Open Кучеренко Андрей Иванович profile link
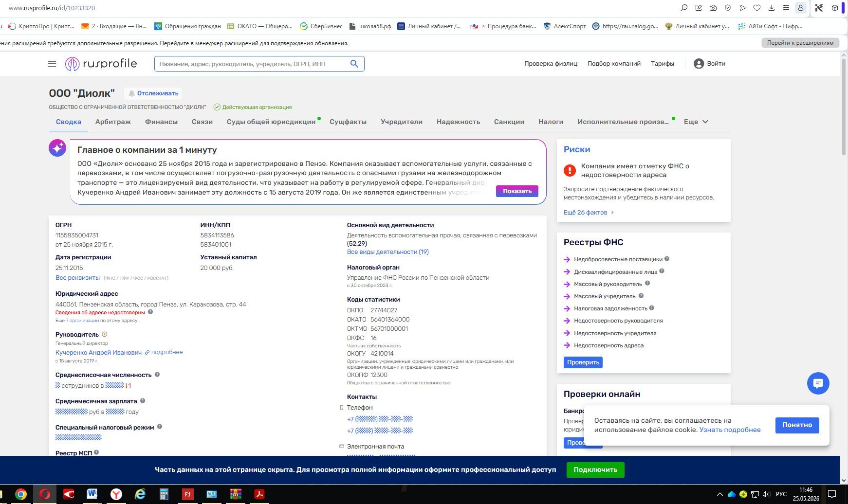The height and width of the screenshot is (504, 848). coord(98,353)
